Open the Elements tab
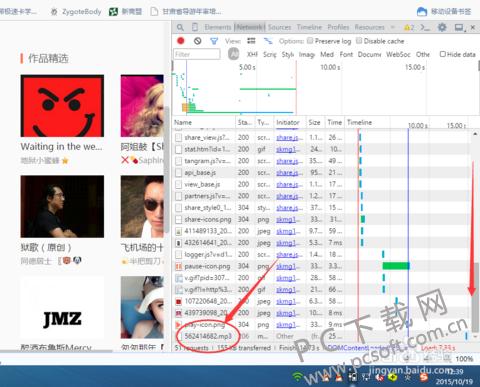The image size is (480, 387). (x=218, y=27)
